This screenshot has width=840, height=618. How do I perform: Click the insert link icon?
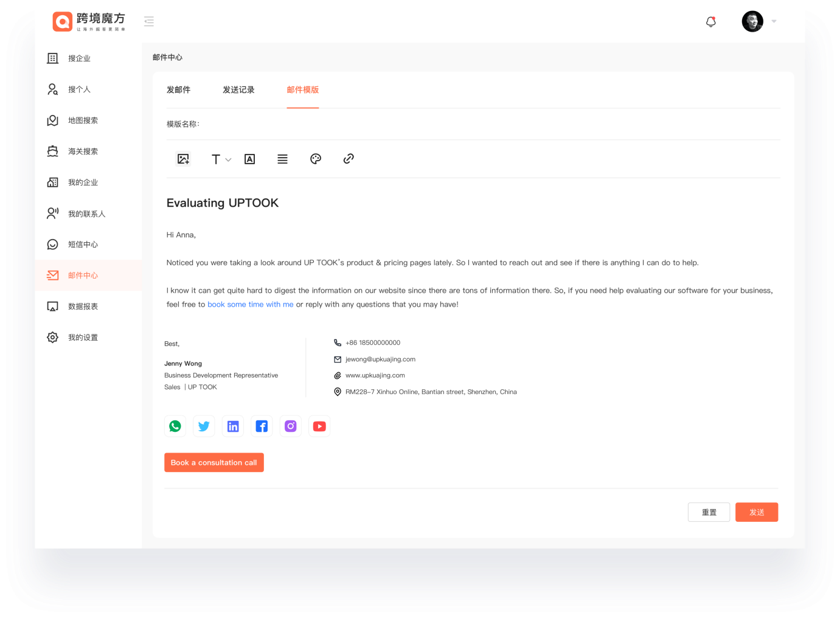[349, 159]
